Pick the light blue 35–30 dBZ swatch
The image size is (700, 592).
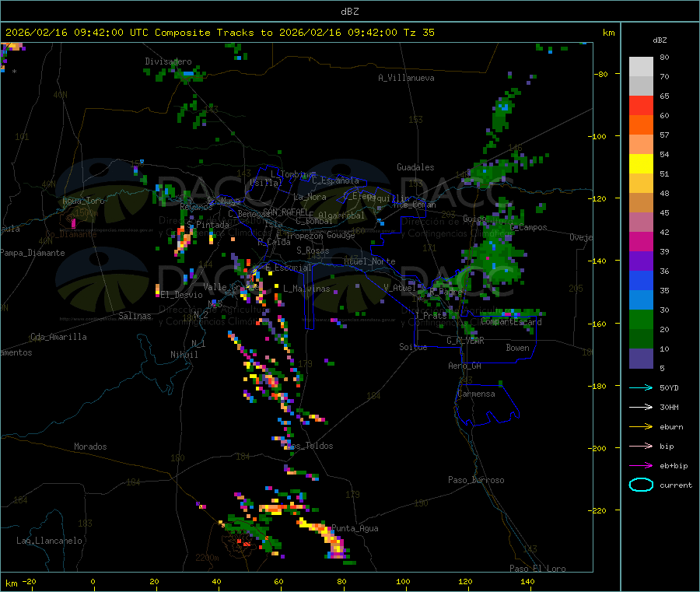tap(641, 300)
